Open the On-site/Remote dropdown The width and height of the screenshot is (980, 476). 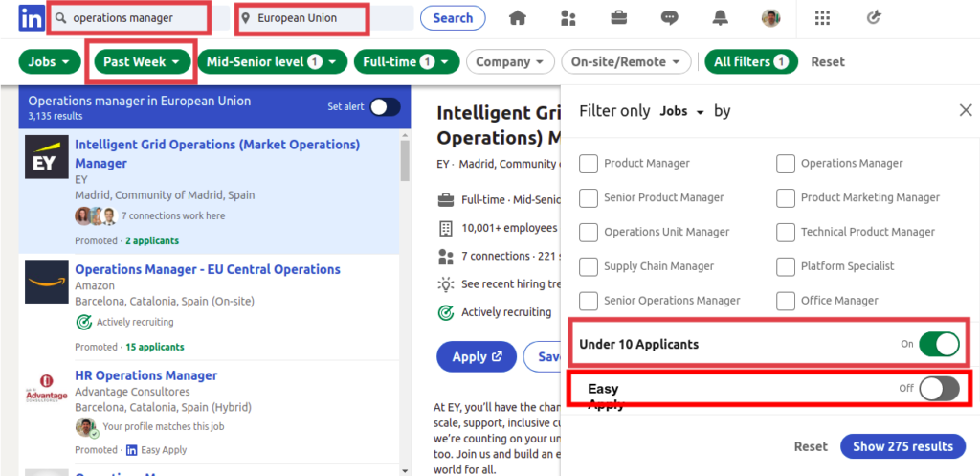point(626,62)
